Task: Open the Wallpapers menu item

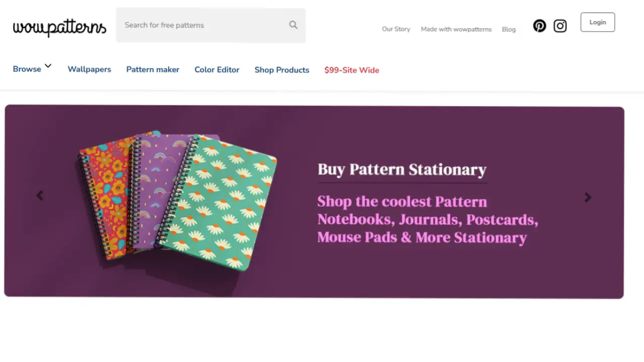Action: pyautogui.click(x=89, y=69)
